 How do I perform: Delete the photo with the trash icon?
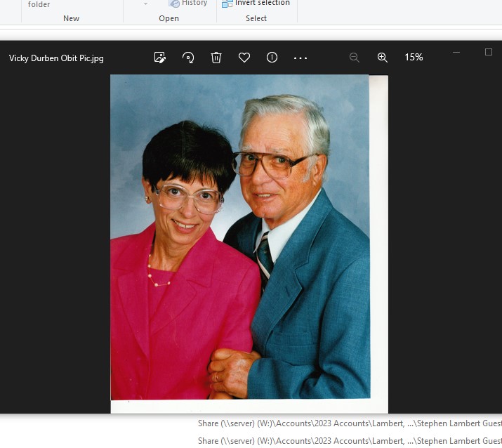pyautogui.click(x=216, y=58)
